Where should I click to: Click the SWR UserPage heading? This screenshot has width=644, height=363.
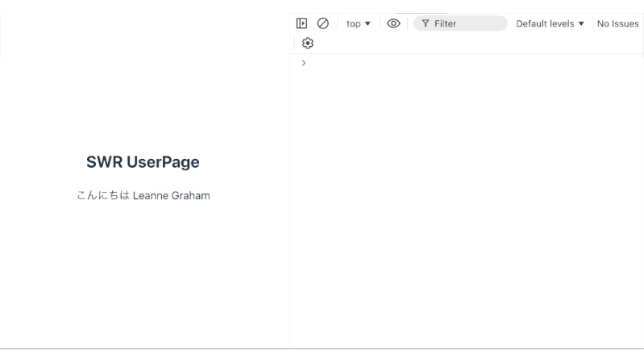point(143,162)
